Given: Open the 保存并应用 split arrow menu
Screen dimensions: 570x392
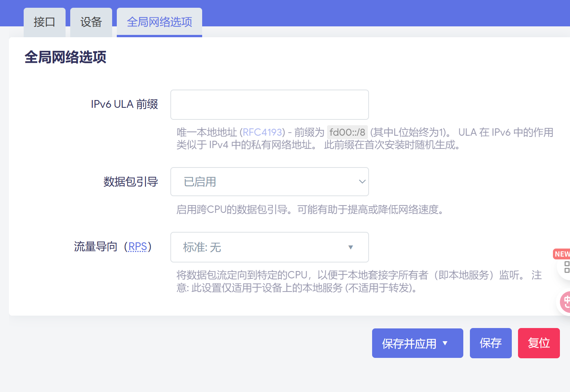Looking at the screenshot, I should 445,343.
